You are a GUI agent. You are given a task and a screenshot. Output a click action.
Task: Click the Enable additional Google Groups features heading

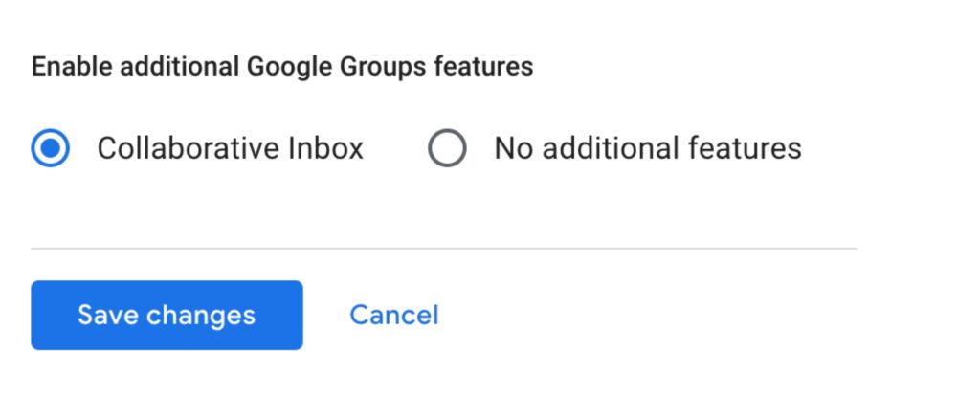pyautogui.click(x=281, y=67)
